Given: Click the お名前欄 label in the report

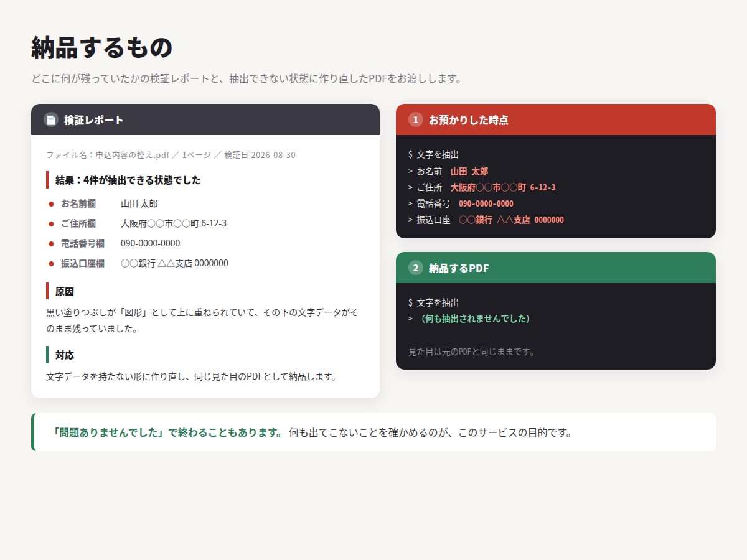Looking at the screenshot, I should (78, 203).
